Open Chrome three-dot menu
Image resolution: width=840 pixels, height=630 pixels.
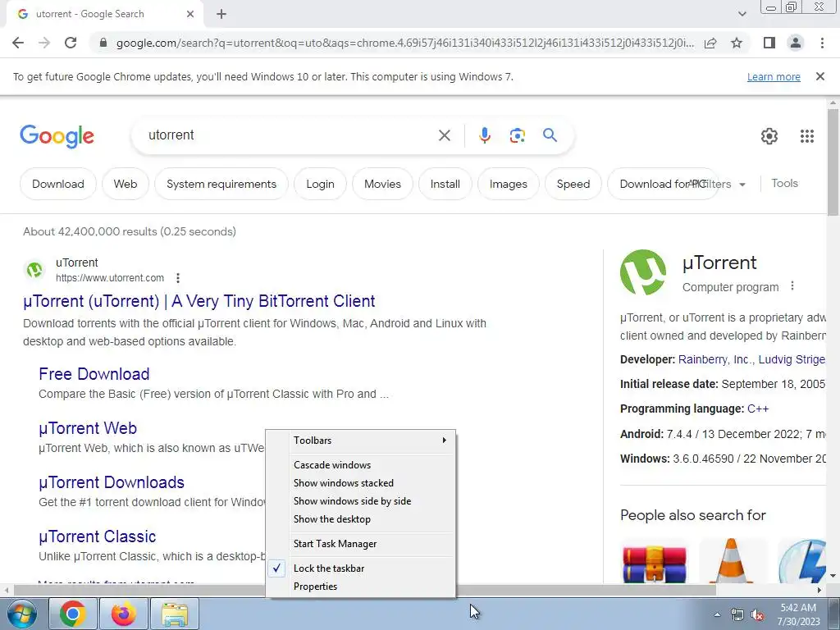point(822,43)
